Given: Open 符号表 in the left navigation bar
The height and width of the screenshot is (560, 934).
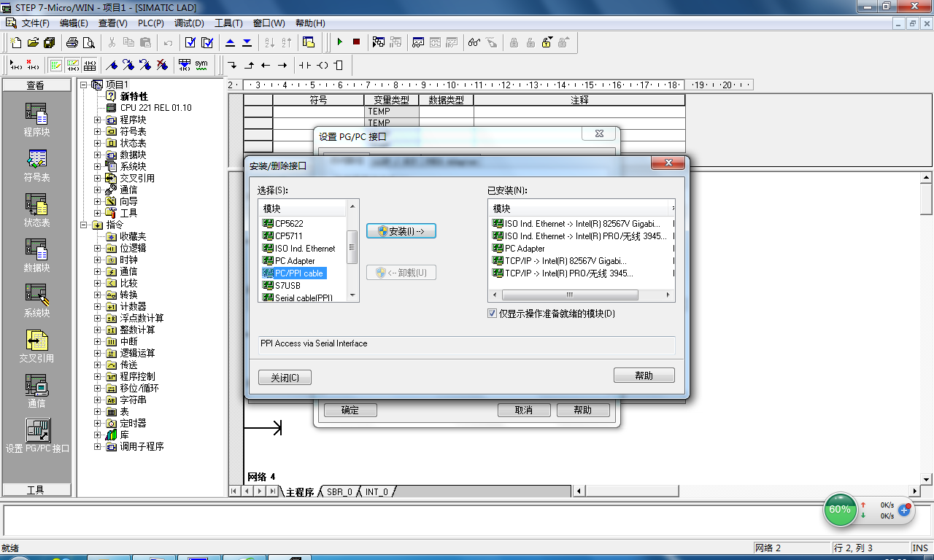Looking at the screenshot, I should (36, 165).
